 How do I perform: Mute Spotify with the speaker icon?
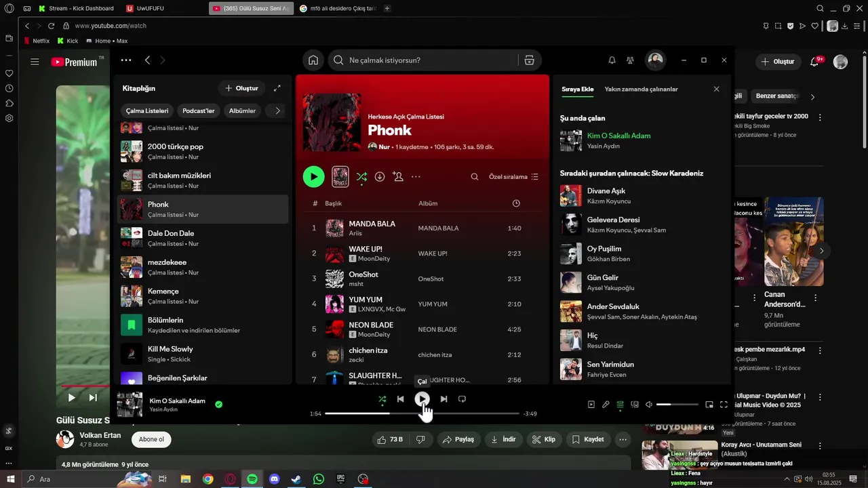(649, 405)
